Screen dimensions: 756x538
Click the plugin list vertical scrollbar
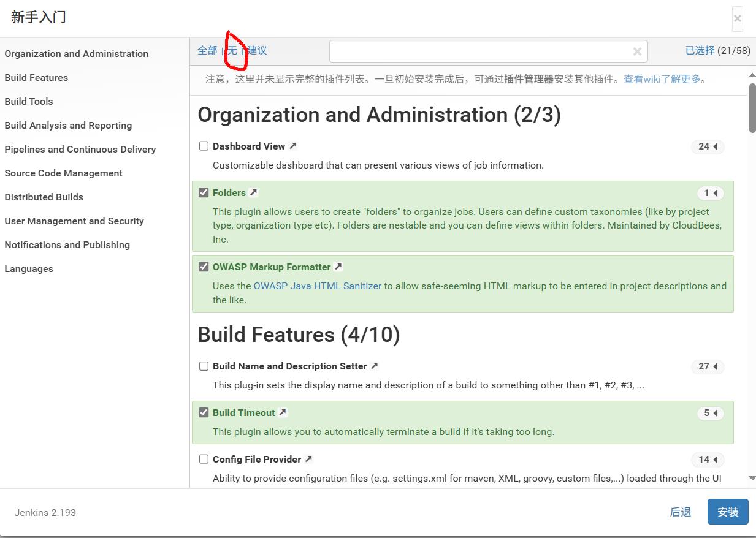point(752,108)
